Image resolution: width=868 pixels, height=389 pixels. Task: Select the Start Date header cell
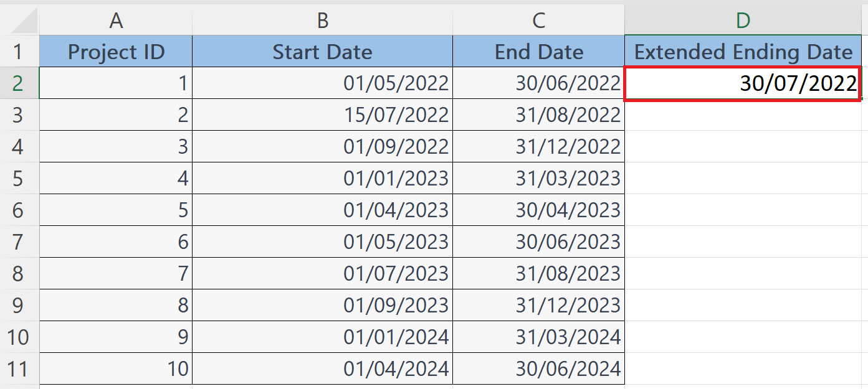322,52
